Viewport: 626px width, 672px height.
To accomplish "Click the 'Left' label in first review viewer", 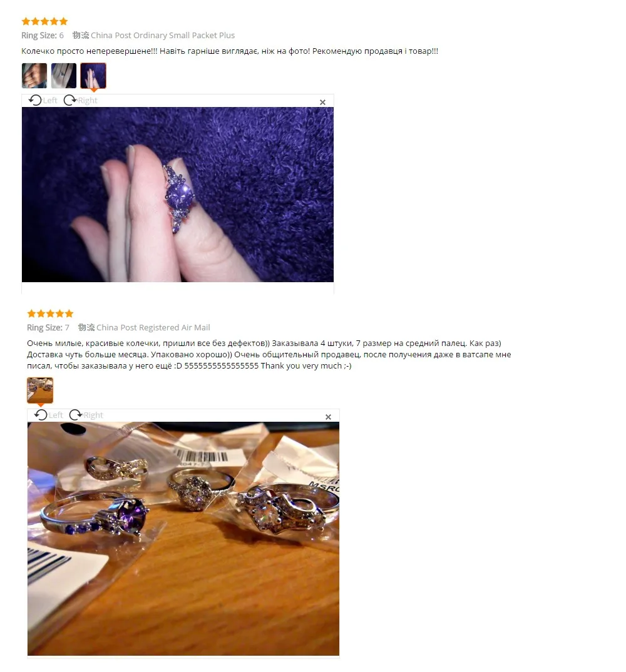I will point(49,100).
